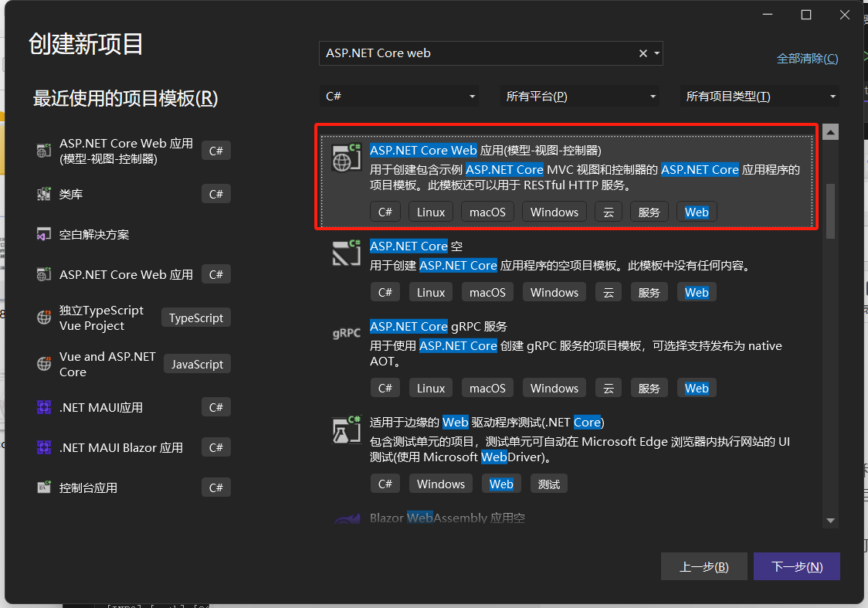The image size is (868, 608).
Task: Choose recent template 空白解决方案
Action: [94, 234]
